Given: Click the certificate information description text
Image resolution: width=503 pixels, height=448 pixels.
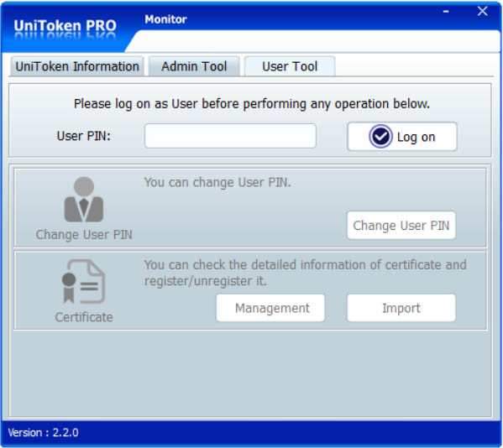Looking at the screenshot, I should coord(305,273).
